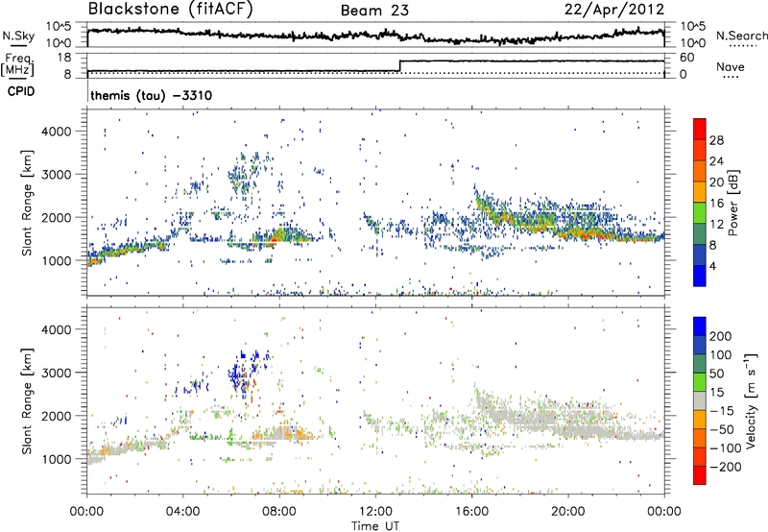Click the light green Power colorbar segment
Screen dimensions: 768x532
point(700,213)
